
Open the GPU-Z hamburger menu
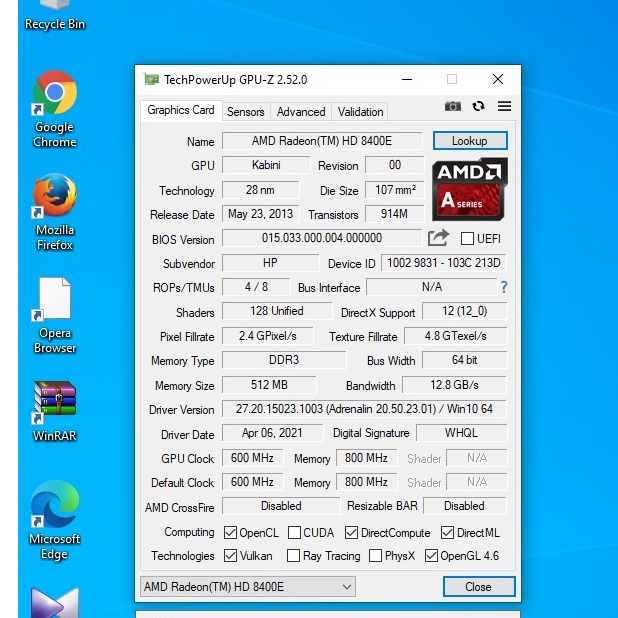tap(504, 106)
